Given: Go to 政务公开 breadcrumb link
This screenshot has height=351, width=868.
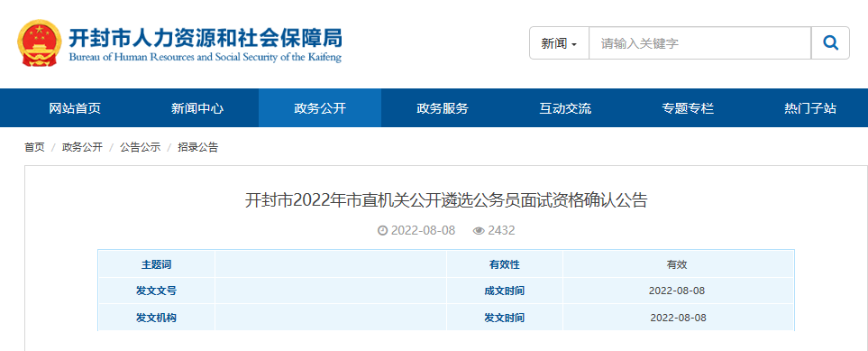Looking at the screenshot, I should 83,147.
